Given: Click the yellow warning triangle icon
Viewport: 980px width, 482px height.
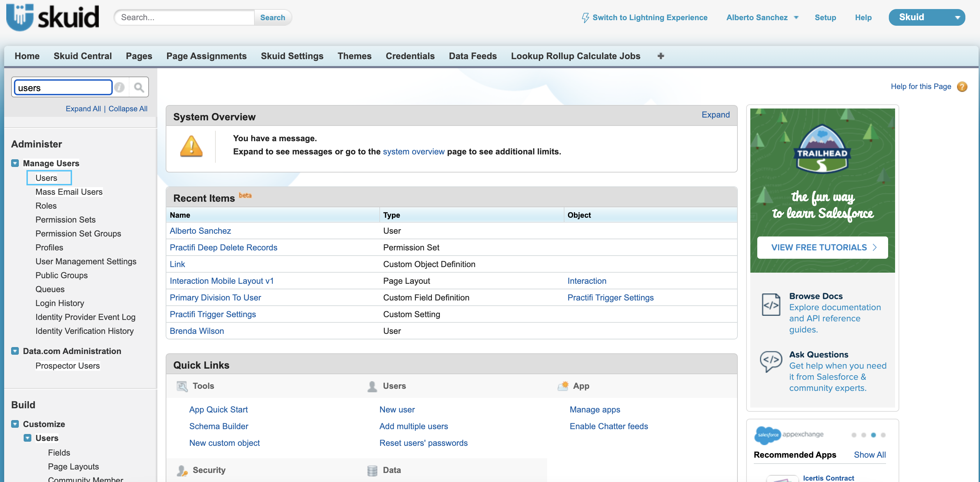Looking at the screenshot, I should click(191, 146).
